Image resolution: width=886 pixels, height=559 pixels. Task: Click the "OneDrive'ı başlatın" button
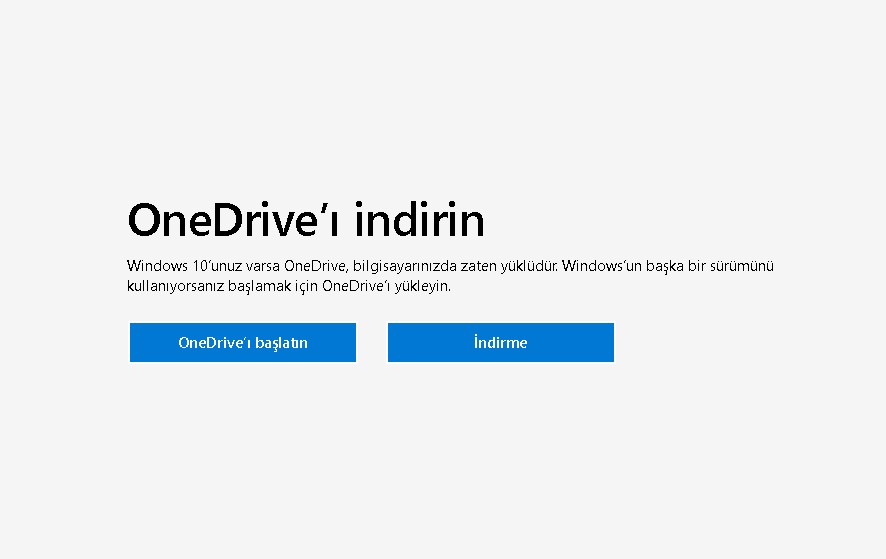pyautogui.click(x=243, y=342)
